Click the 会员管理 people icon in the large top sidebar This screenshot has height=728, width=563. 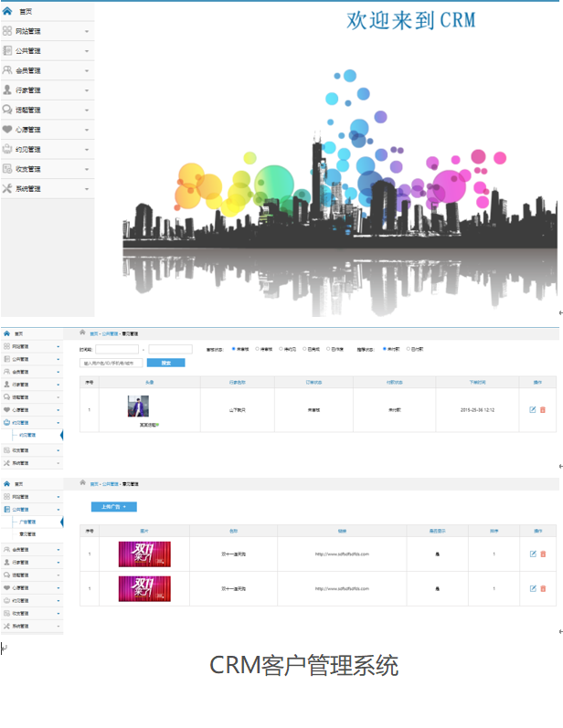tap(7, 70)
